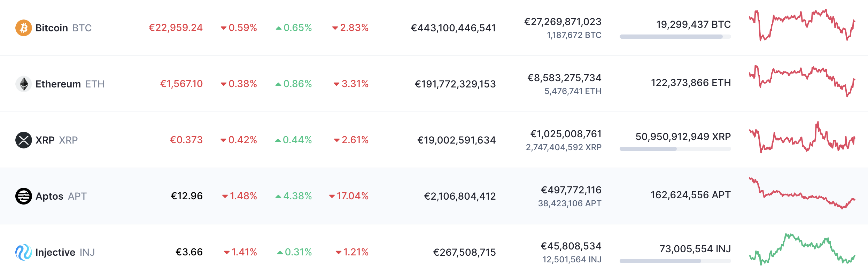This screenshot has height=277, width=868.
Task: Click Injective circulating supply progress bar
Action: click(x=675, y=261)
